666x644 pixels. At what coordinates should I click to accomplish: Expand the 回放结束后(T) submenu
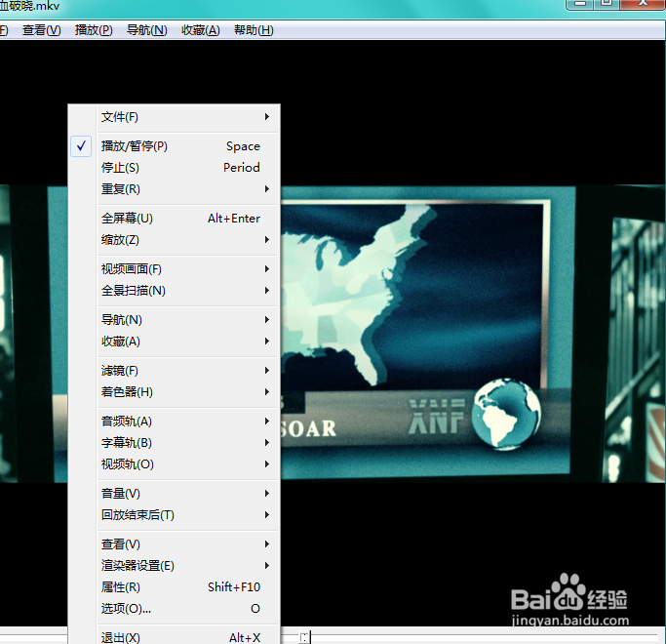pyautogui.click(x=174, y=515)
